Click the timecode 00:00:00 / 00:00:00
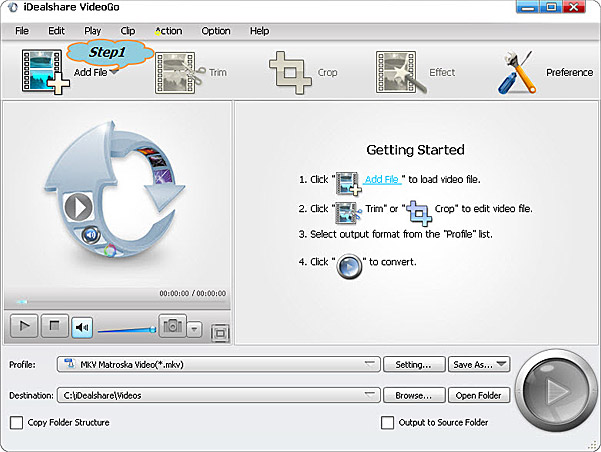 tap(193, 293)
